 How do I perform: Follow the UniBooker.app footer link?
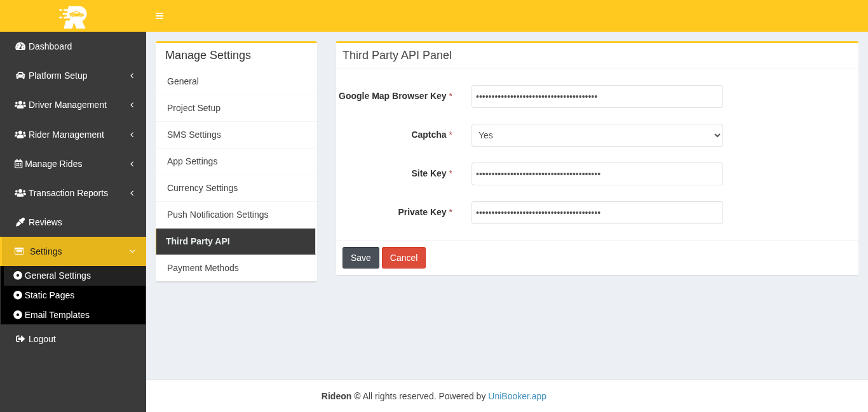click(x=517, y=396)
